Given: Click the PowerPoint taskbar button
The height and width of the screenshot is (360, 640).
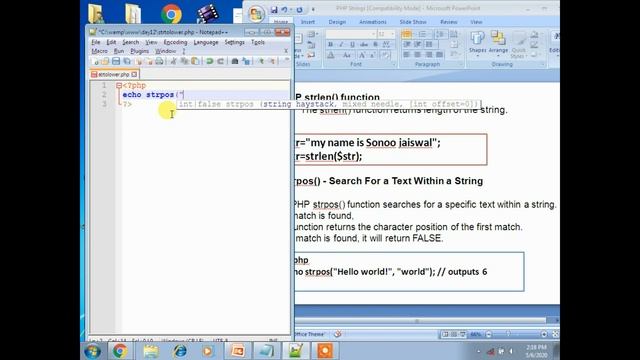Looking at the screenshot, I should [x=238, y=351].
